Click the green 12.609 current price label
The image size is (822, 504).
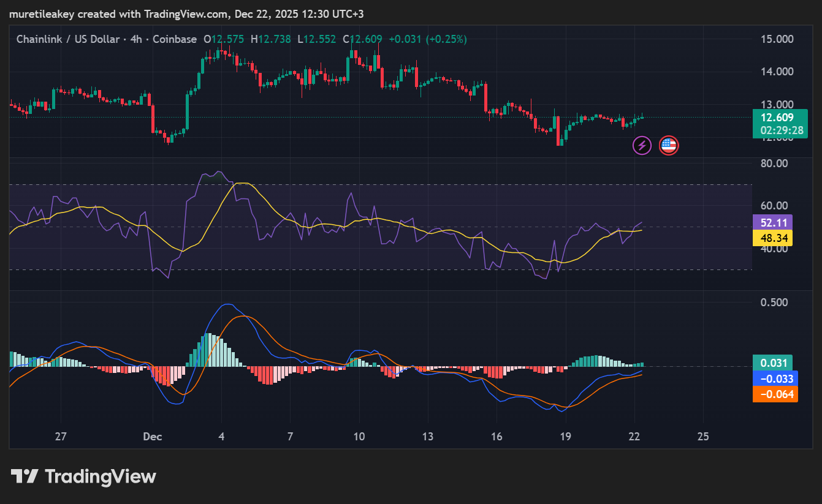(x=777, y=118)
